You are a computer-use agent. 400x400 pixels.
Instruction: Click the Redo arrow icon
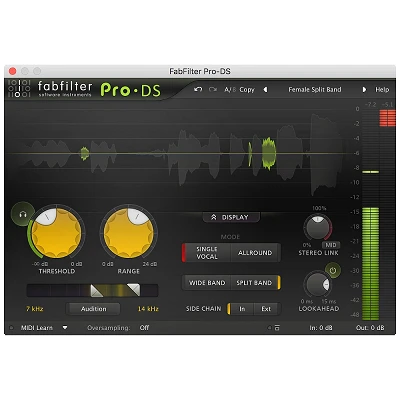coord(213,89)
